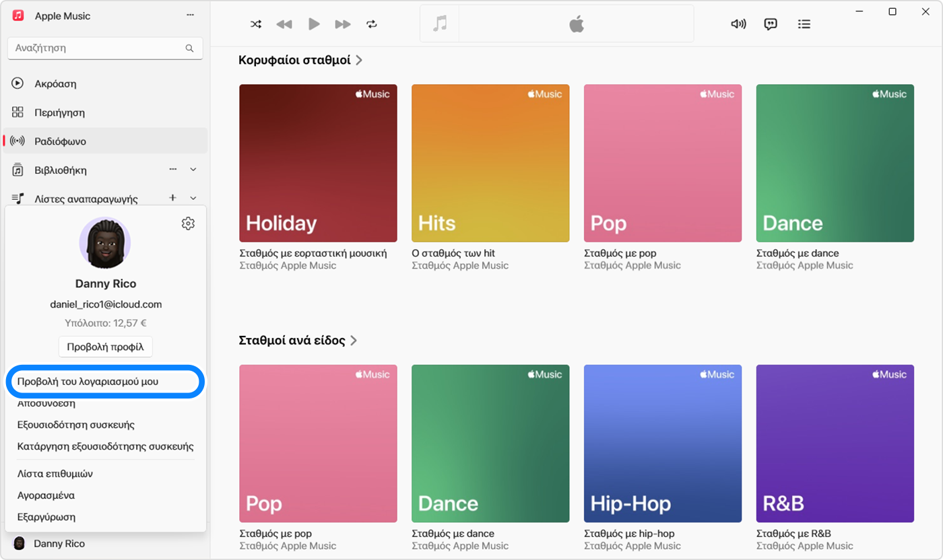Open Περιήγηση in the sidebar

point(105,112)
